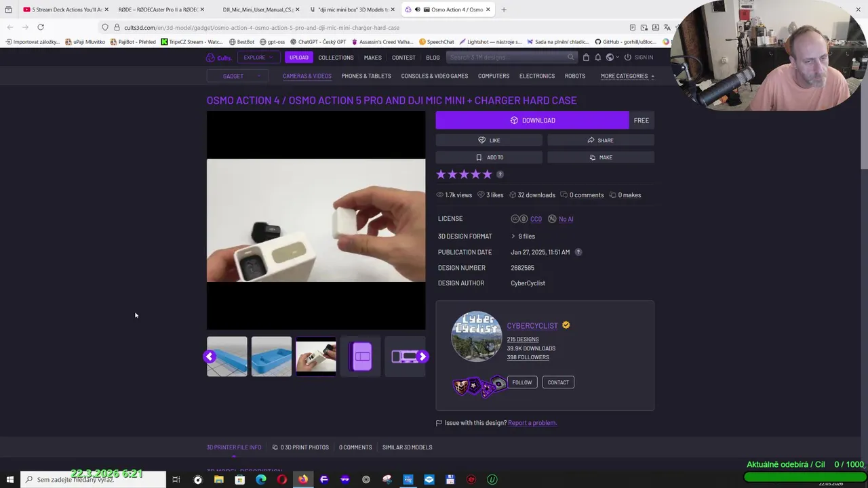The height and width of the screenshot is (488, 868).
Task: Click the fifth rating star
Action: [x=487, y=175]
